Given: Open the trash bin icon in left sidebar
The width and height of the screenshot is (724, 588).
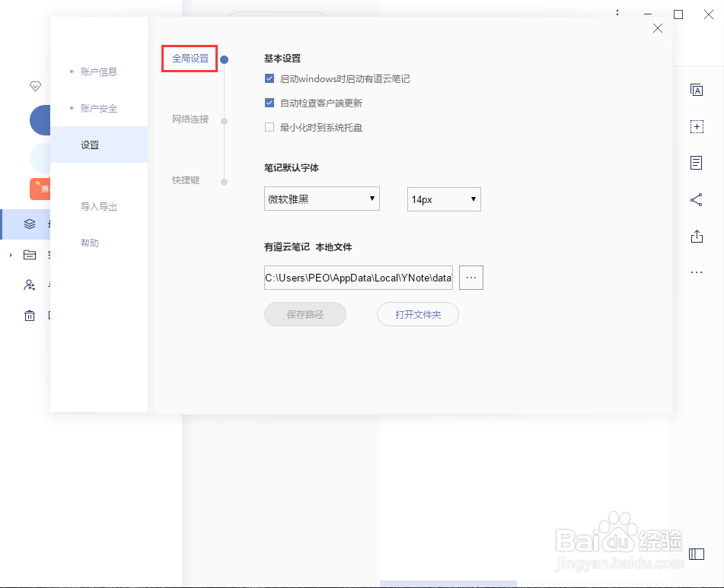Looking at the screenshot, I should tap(30, 316).
